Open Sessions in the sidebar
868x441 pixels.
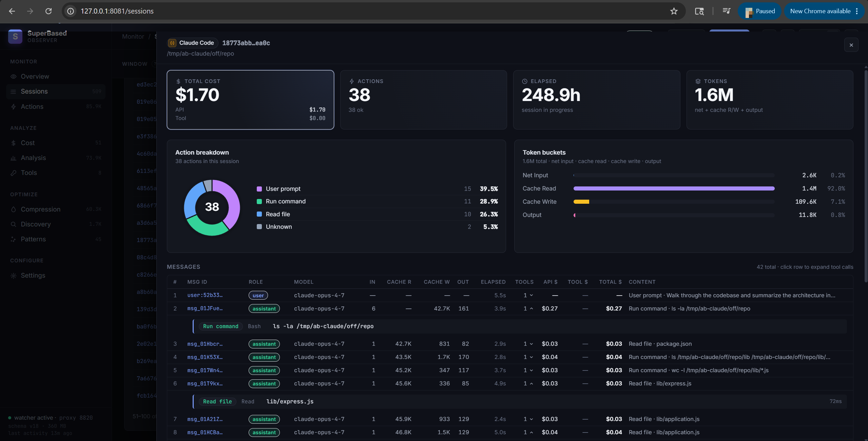click(x=56, y=92)
